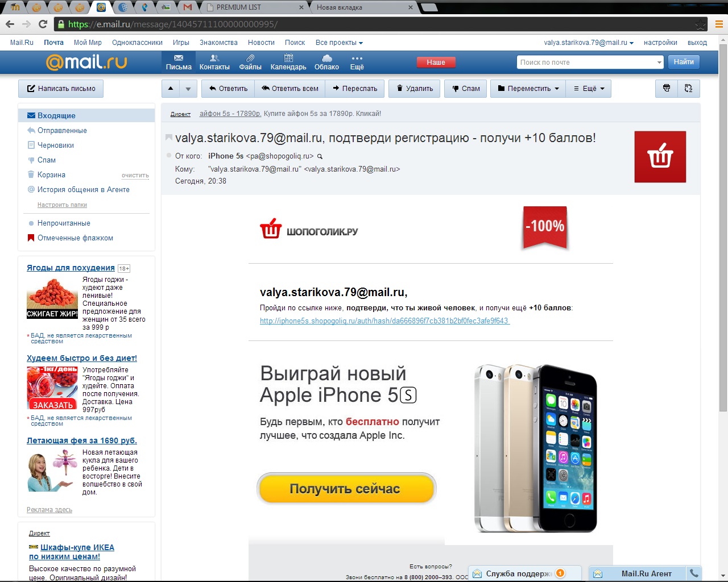728x582 pixels.
Task: Click the phone icon in Mail.Ru Агент bar
Action: (x=694, y=573)
